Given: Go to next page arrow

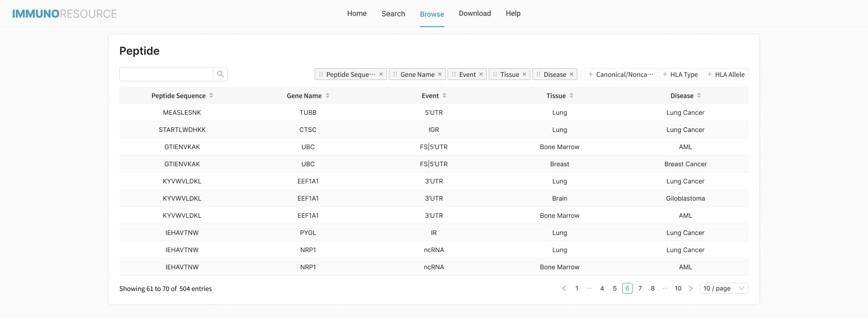Looking at the screenshot, I should tap(691, 288).
